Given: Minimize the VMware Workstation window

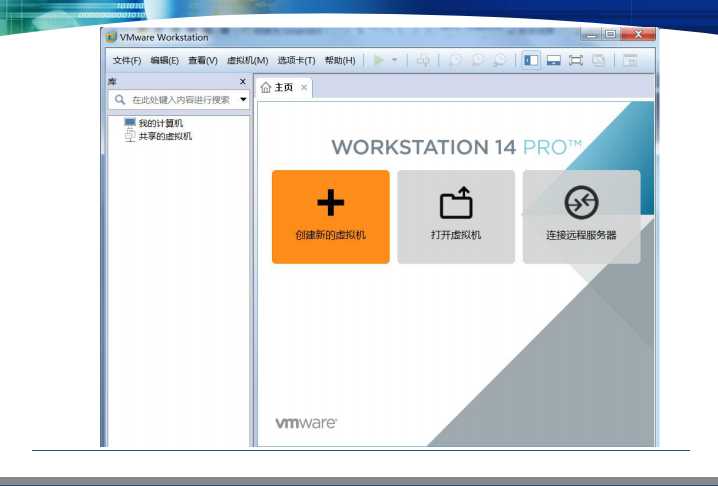Looking at the screenshot, I should tap(591, 34).
